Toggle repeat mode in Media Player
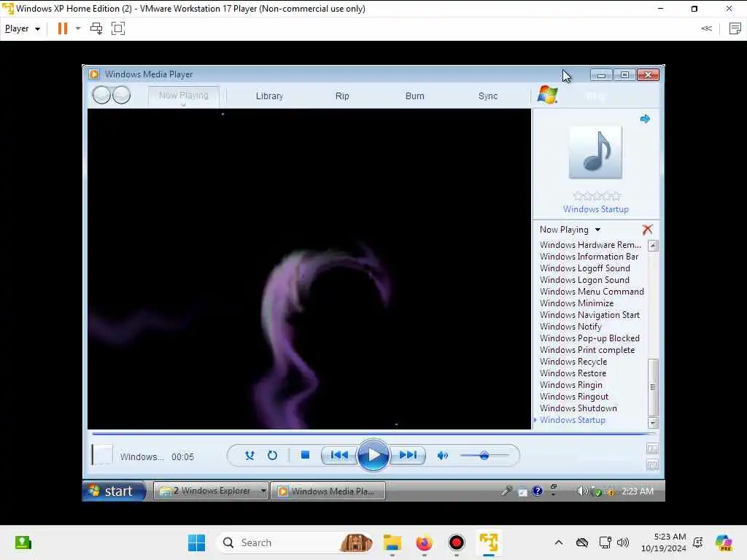Viewport: 747px width, 560px height. click(x=273, y=456)
